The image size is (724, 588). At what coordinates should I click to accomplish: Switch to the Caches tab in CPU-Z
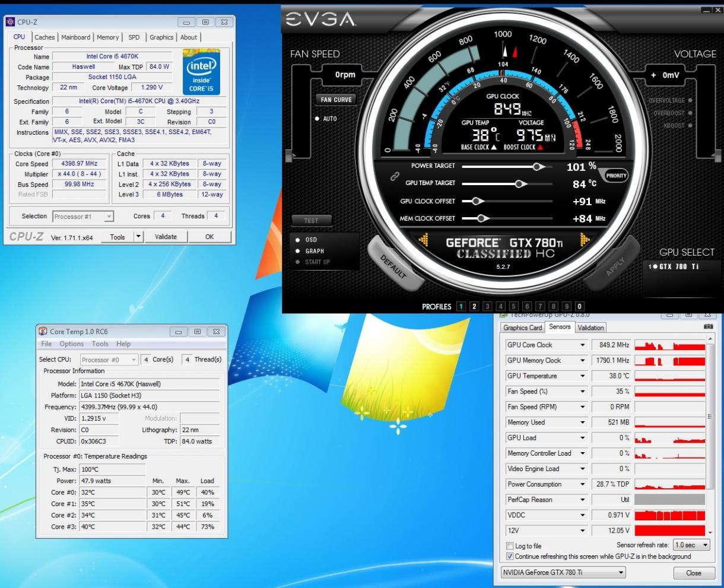click(45, 37)
